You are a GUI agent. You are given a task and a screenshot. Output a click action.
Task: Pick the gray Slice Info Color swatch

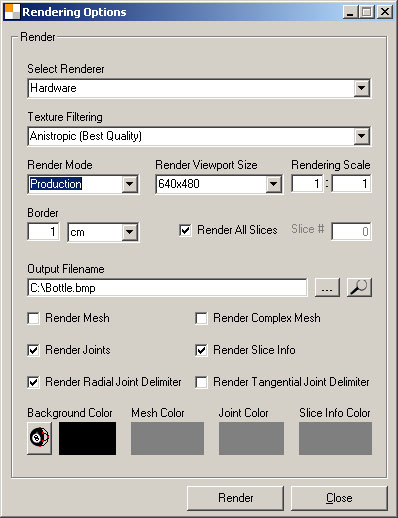coord(335,438)
